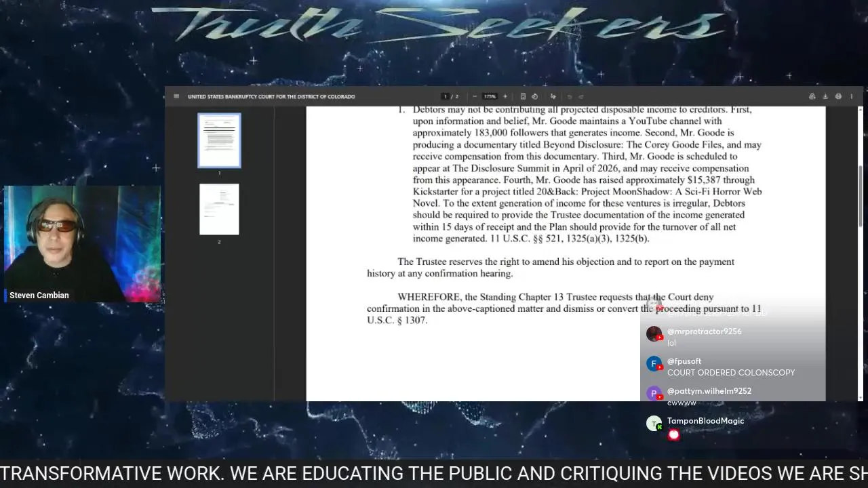Screen dimensions: 868x488
Task: Click username TamponBloodMagic in chat
Action: [705, 421]
